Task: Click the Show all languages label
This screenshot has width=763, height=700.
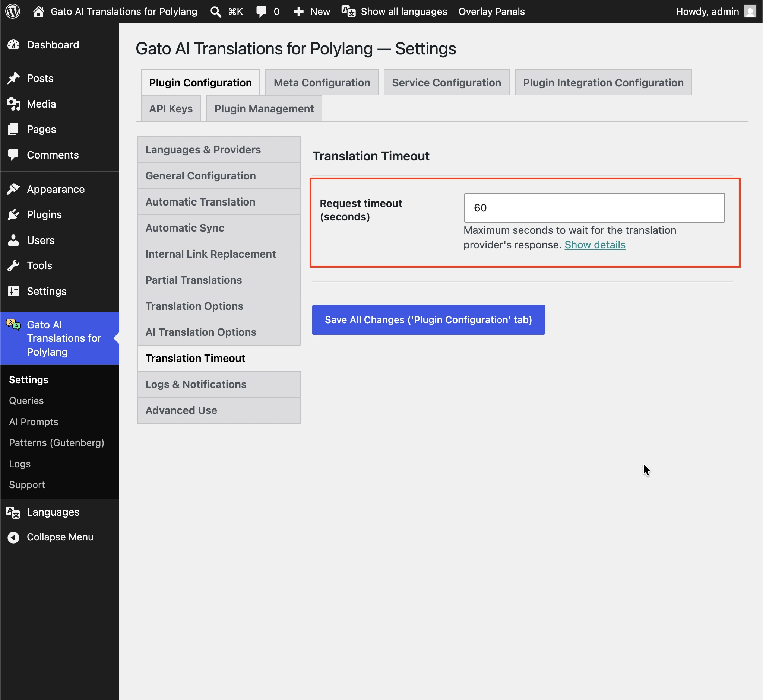Action: (404, 12)
